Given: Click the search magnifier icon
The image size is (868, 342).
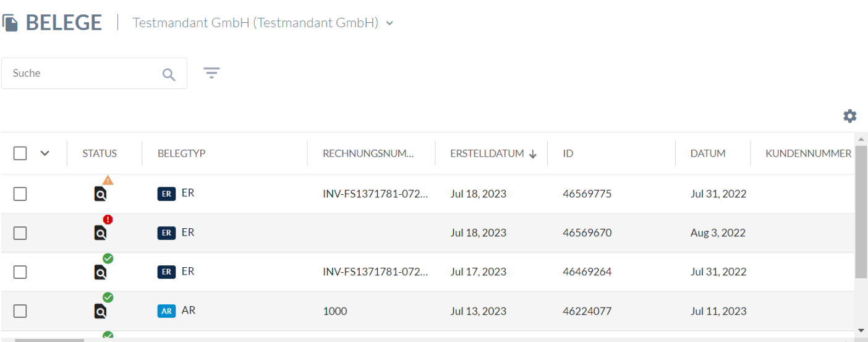Looking at the screenshot, I should click(x=169, y=75).
